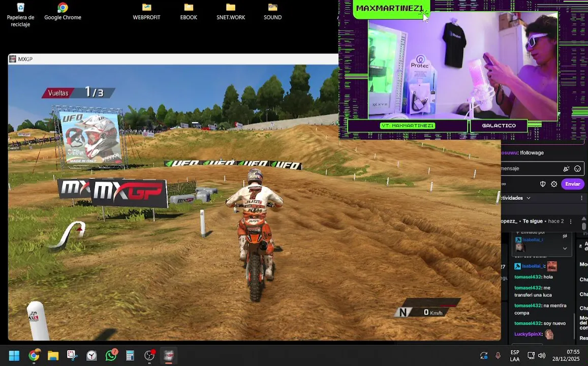Click the MAXMARTINEZ1 overlay name tag
The image size is (588, 366).
coord(390,8)
